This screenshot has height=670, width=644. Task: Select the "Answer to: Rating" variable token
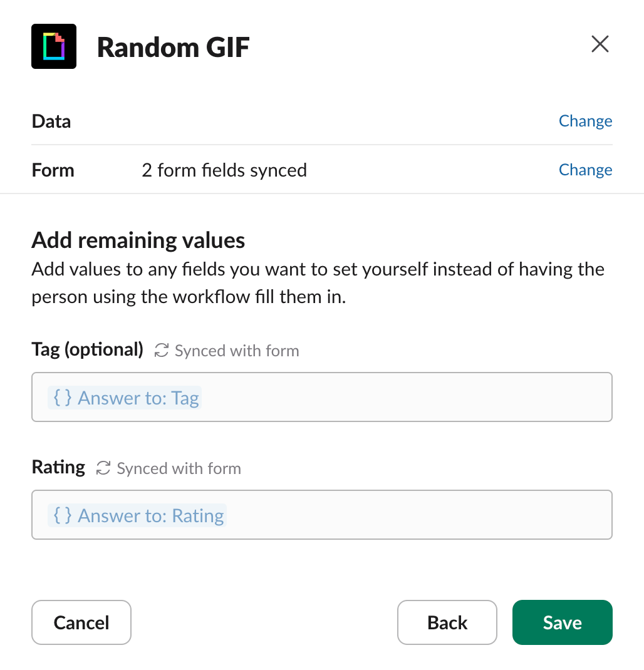pos(150,515)
